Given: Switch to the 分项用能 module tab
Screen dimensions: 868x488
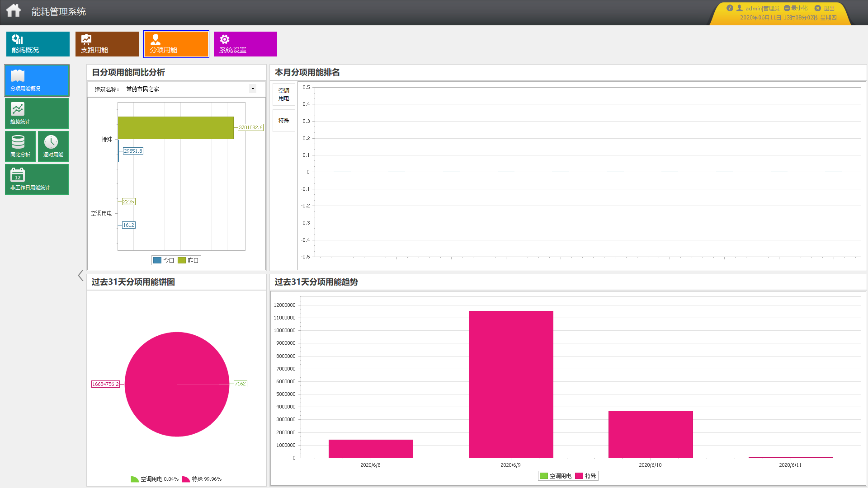Looking at the screenshot, I should [176, 44].
